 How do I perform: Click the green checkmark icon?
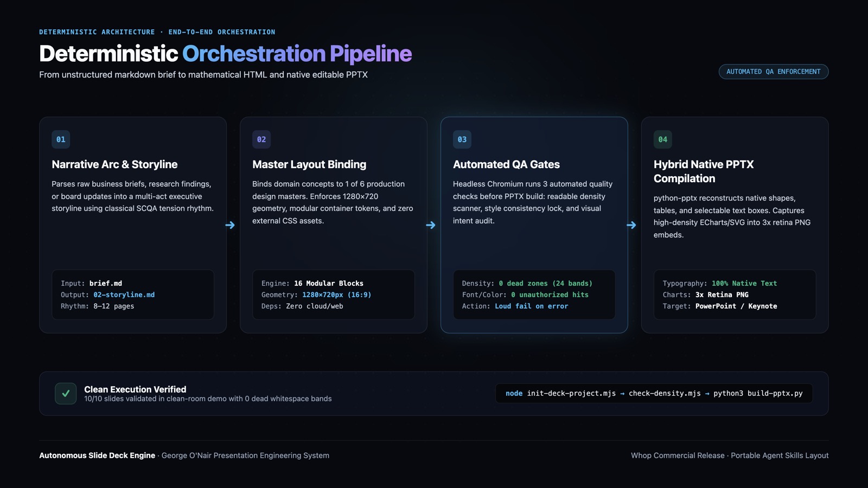point(66,394)
